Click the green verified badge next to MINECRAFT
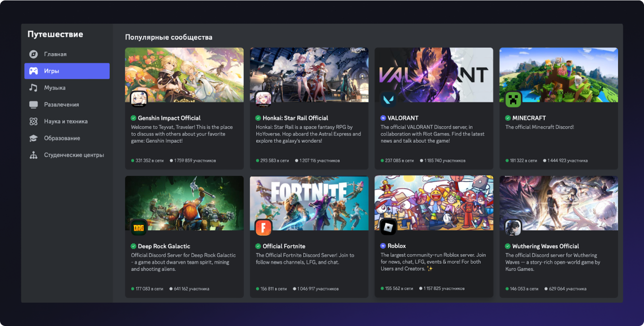The width and height of the screenshot is (644, 326). [x=508, y=118]
